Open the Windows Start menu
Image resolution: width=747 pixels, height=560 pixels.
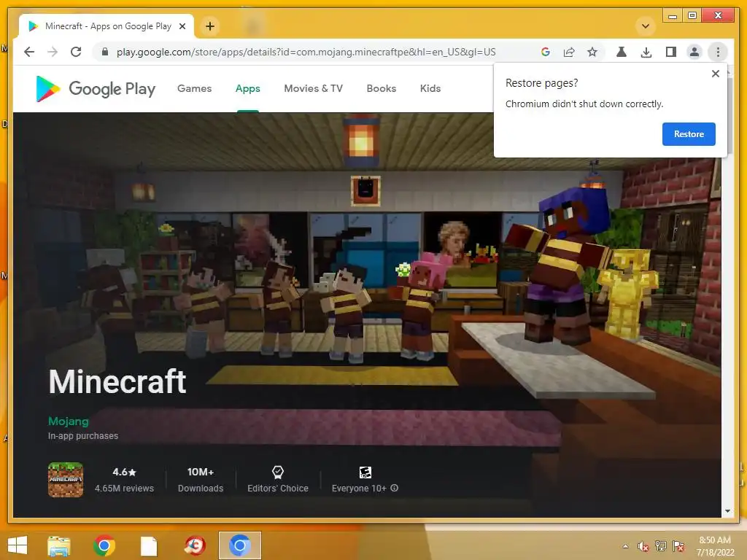click(x=18, y=545)
